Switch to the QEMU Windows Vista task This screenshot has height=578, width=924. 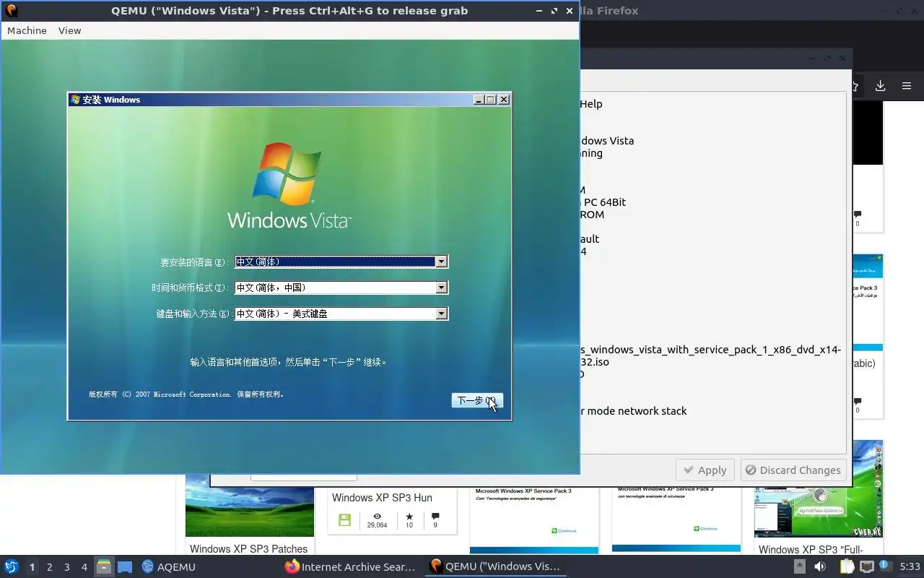coord(495,566)
